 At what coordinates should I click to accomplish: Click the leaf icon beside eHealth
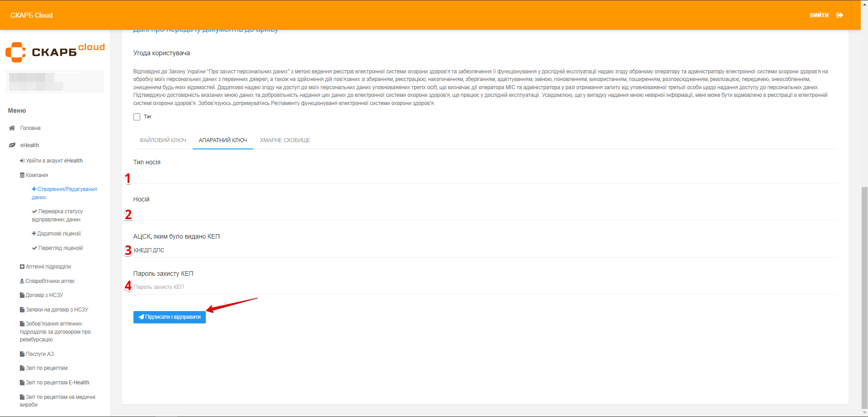coord(12,145)
